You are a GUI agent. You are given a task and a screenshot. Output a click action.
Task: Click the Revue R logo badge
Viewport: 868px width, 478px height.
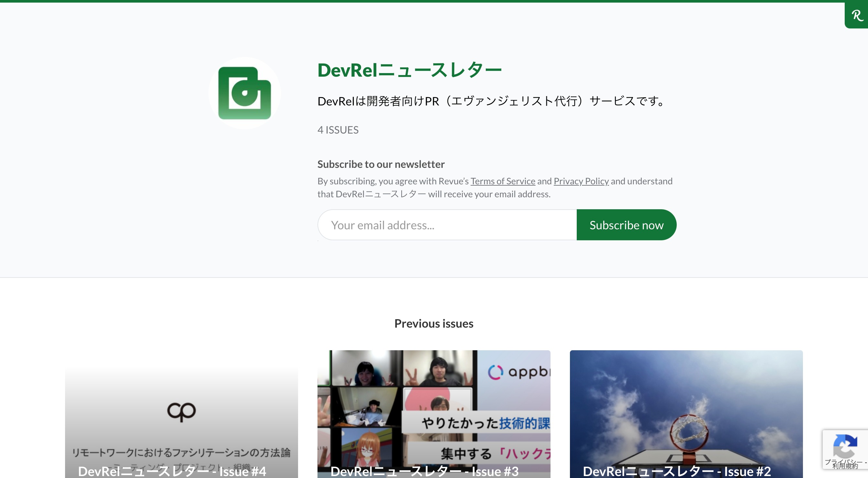click(x=857, y=16)
